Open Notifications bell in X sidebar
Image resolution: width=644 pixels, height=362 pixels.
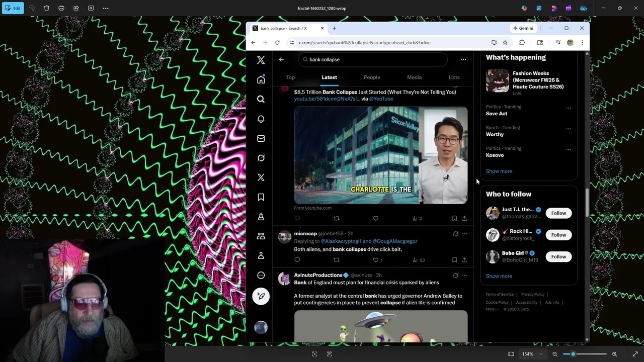coord(261,119)
